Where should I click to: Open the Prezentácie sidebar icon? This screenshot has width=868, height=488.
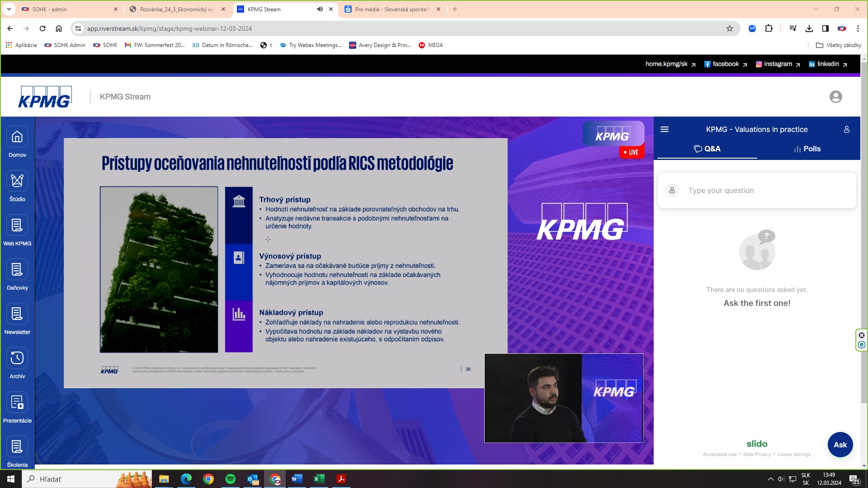17,403
